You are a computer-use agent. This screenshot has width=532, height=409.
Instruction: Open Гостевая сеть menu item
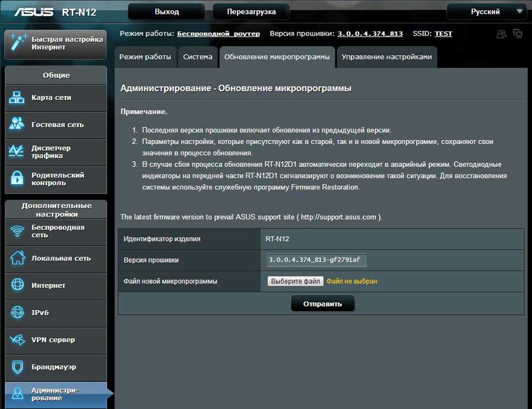tap(56, 125)
